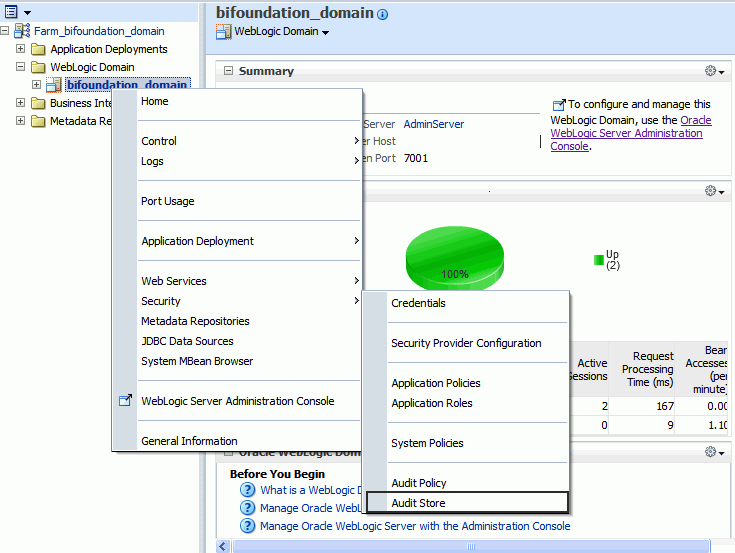This screenshot has width=735, height=553.
Task: Open 'Manage Oracle WebL' help link
Action: click(x=311, y=508)
